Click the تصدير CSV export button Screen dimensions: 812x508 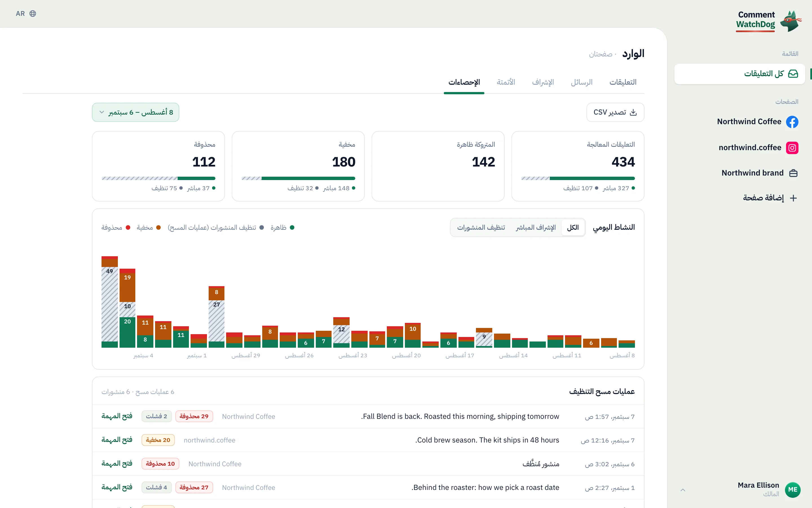coord(615,112)
